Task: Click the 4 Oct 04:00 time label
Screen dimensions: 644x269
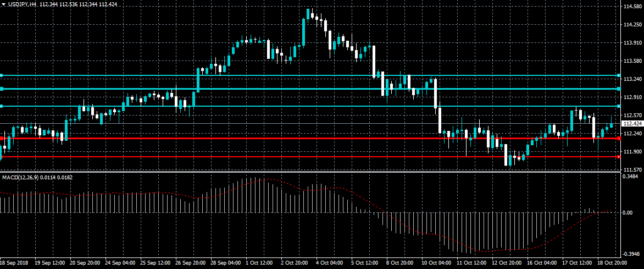Action: pyautogui.click(x=330, y=262)
